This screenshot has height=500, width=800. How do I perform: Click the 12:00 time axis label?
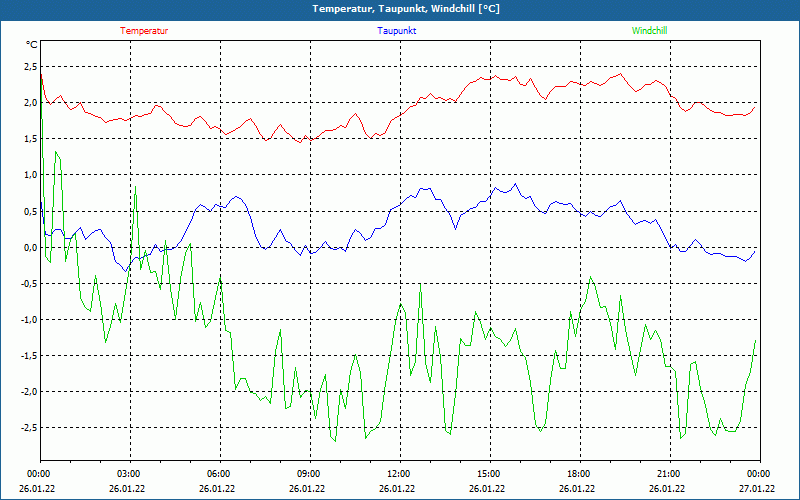(399, 474)
